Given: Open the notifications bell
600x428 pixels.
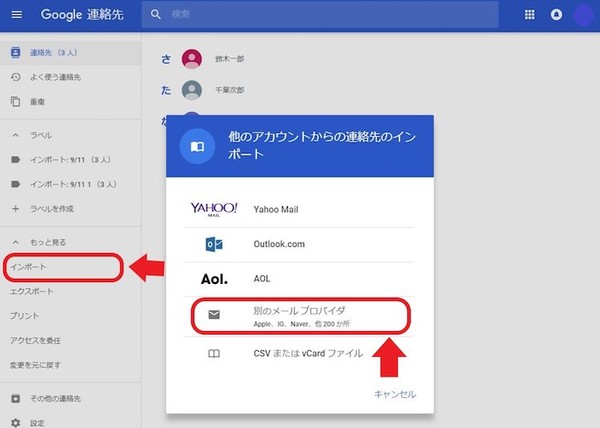Looking at the screenshot, I should [x=556, y=15].
